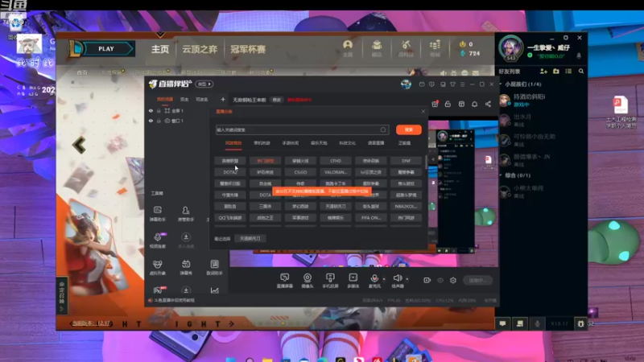Toggle the lock on the 全屏1 source
The width and height of the screenshot is (644, 362).
coord(159,111)
